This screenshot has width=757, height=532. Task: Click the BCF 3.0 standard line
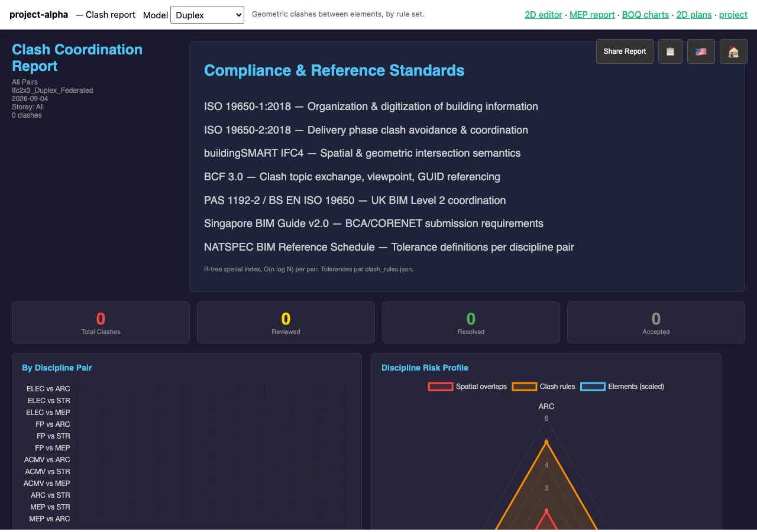click(352, 177)
